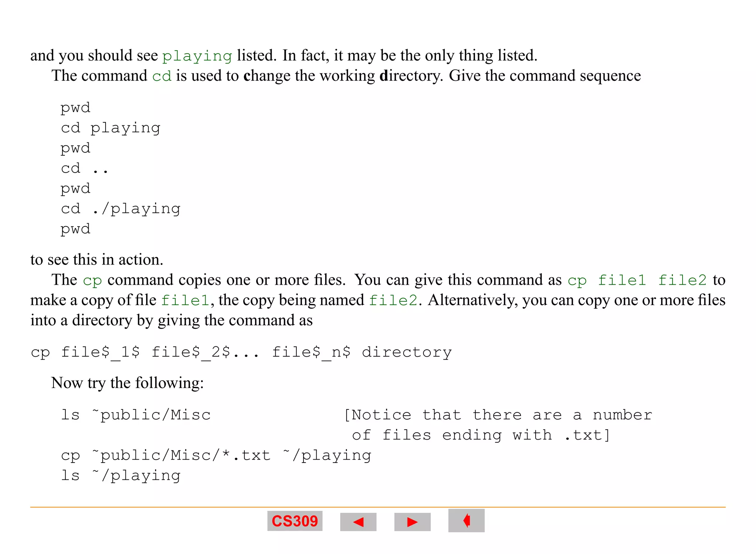
Task: Click the 'cd playing' code line
Action: point(111,128)
